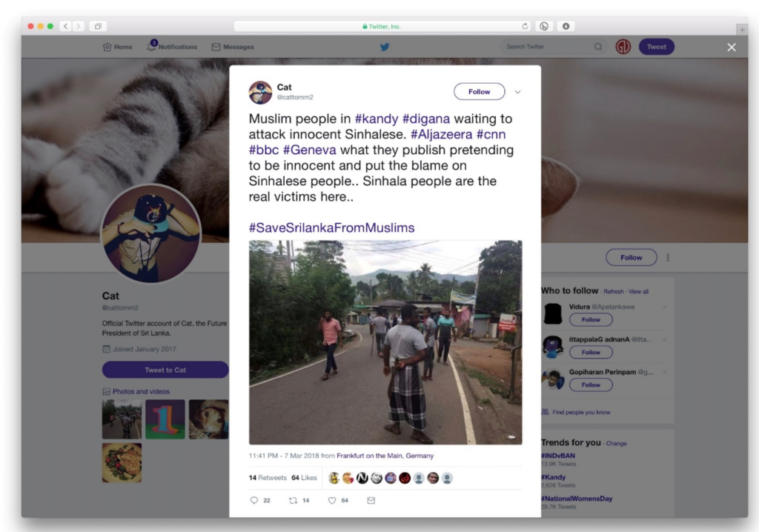Open the #Kandy trend
The width and height of the screenshot is (759, 532).
(x=553, y=477)
